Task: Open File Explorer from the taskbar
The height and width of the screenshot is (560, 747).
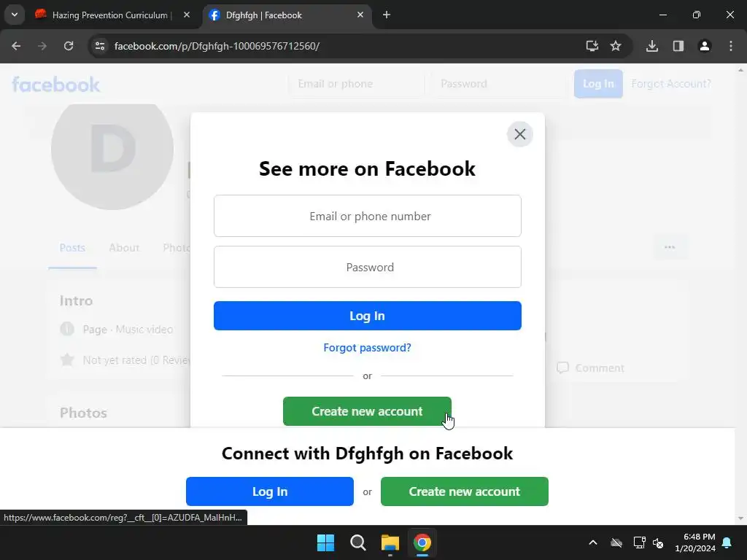Action: point(390,542)
